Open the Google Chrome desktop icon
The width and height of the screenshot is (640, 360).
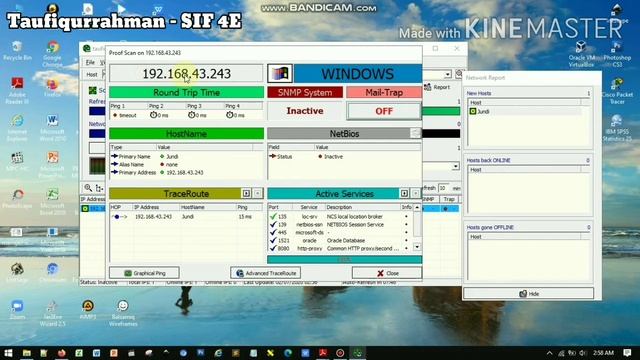pyautogui.click(x=52, y=53)
